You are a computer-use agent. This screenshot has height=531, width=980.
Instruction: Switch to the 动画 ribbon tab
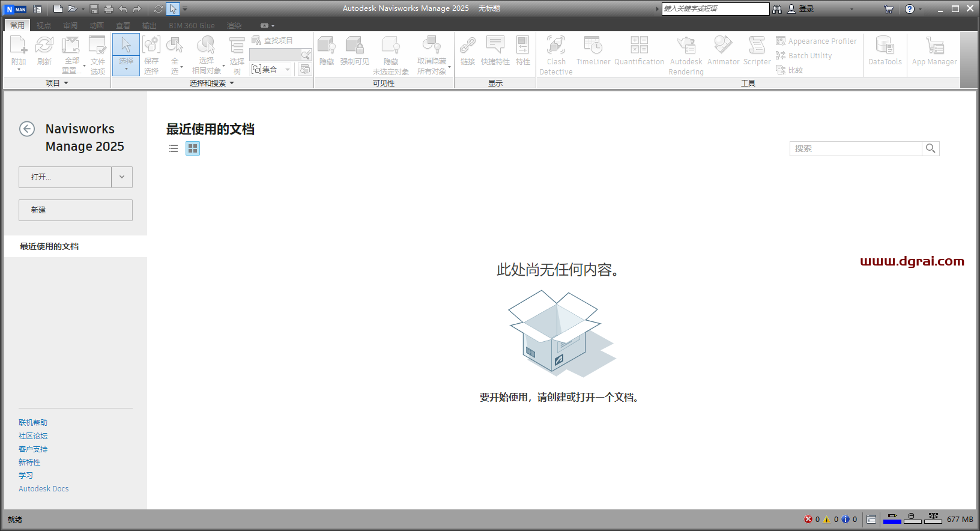97,25
